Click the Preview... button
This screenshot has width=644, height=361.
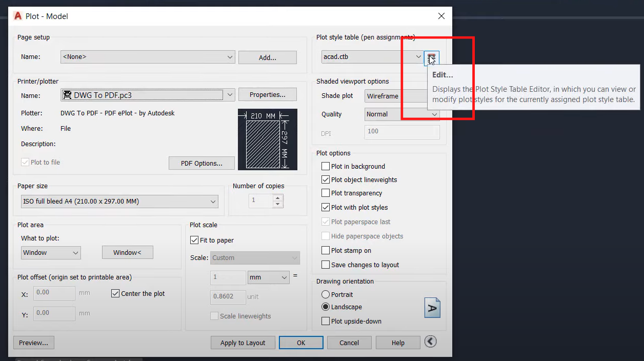34,343
